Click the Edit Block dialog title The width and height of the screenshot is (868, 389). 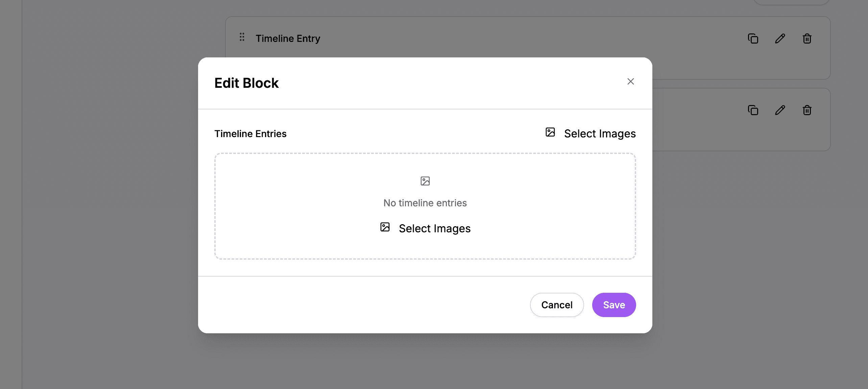pyautogui.click(x=246, y=82)
